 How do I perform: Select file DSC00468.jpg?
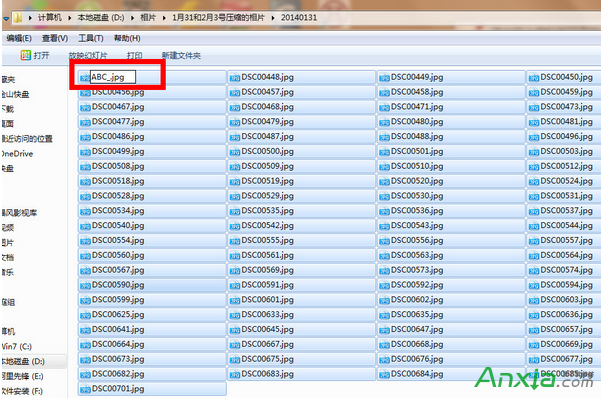point(302,107)
